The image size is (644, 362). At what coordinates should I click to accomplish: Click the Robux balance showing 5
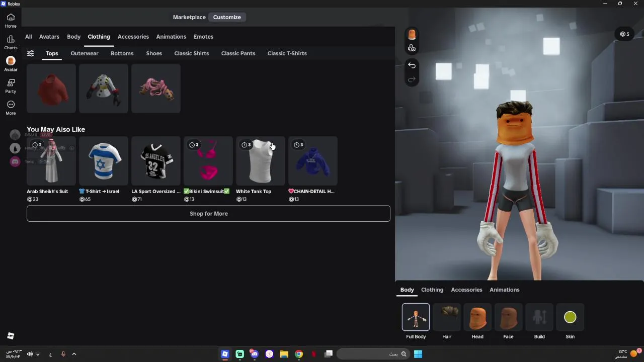point(624,34)
